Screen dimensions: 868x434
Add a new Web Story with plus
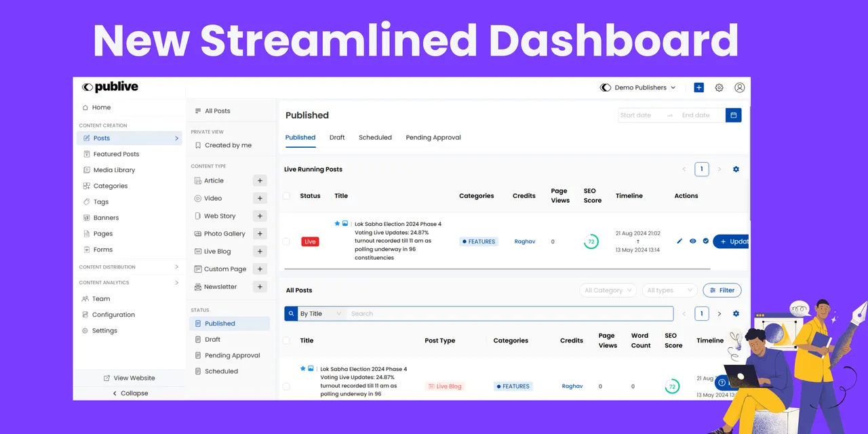point(260,216)
